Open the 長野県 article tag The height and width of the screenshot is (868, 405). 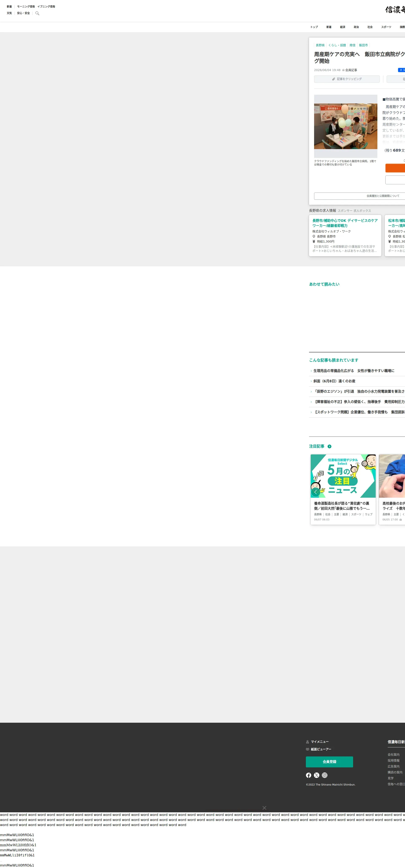point(320,45)
